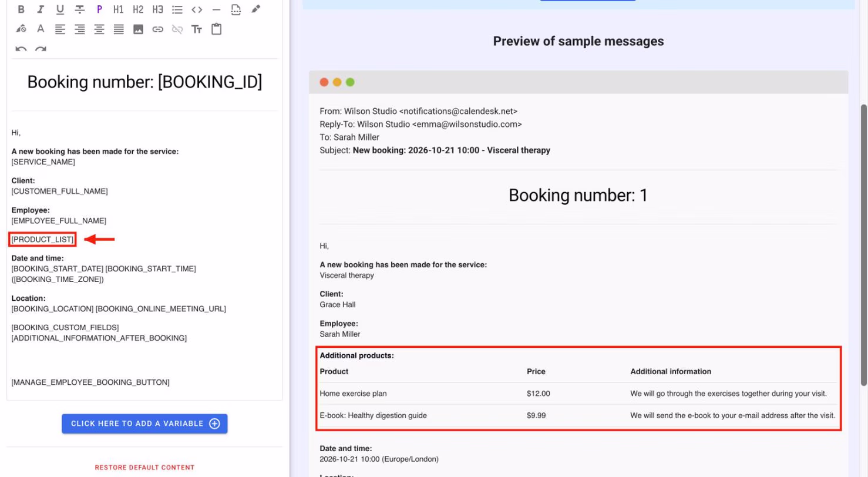Screen dimensions: 868x477
Task: Click '2026-10-21 10:00 (Europe/London)' in preview
Action: pyautogui.click(x=379, y=459)
